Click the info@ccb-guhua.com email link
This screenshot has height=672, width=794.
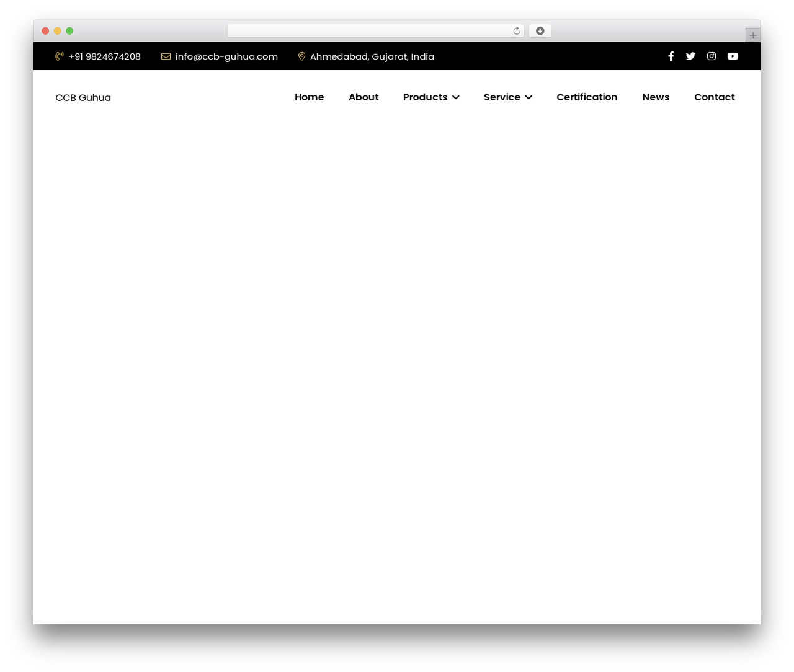coord(226,56)
